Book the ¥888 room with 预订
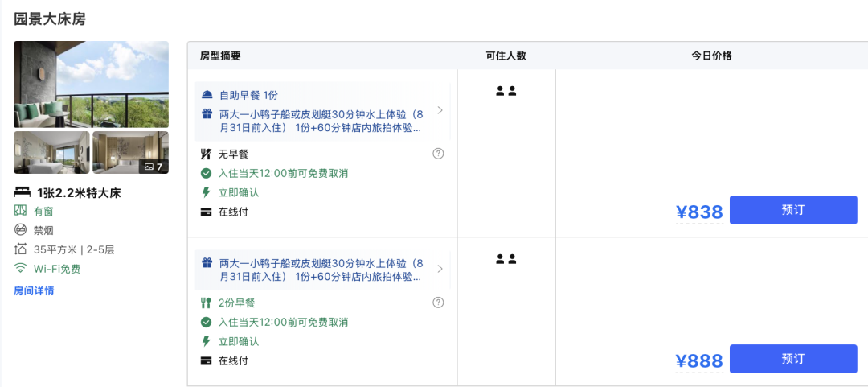The width and height of the screenshot is (868, 387). pos(793,359)
